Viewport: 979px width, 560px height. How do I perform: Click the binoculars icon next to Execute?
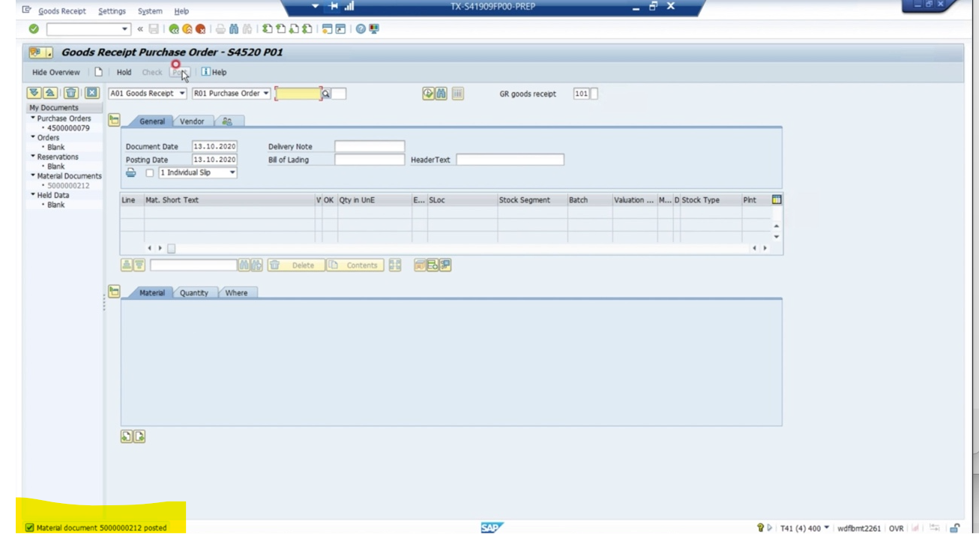(x=442, y=94)
